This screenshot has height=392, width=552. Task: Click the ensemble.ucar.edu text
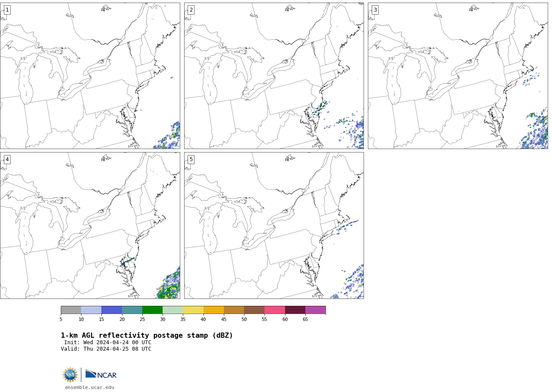point(90,388)
